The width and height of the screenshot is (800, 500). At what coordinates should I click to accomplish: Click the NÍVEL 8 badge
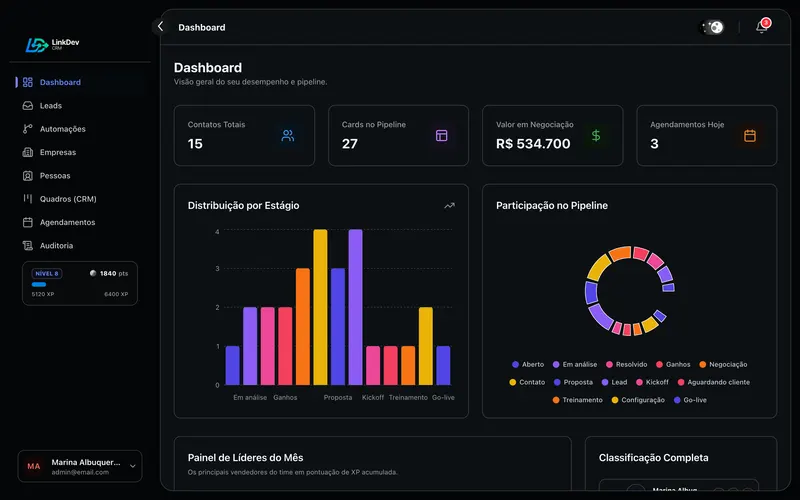pyautogui.click(x=47, y=273)
